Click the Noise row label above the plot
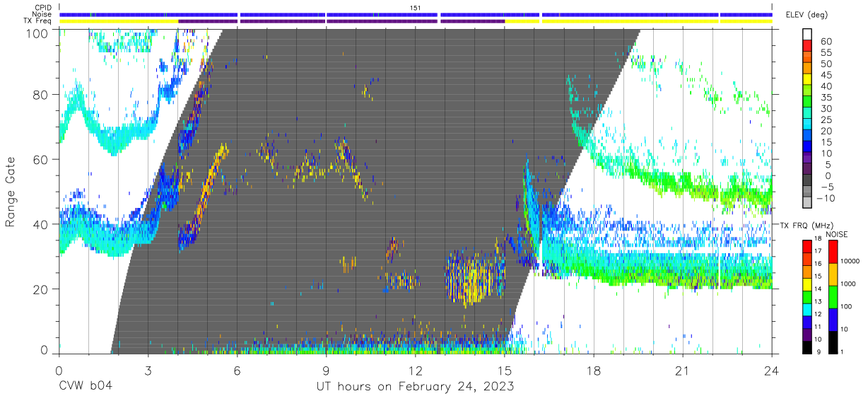The image size is (868, 401). tap(42, 14)
